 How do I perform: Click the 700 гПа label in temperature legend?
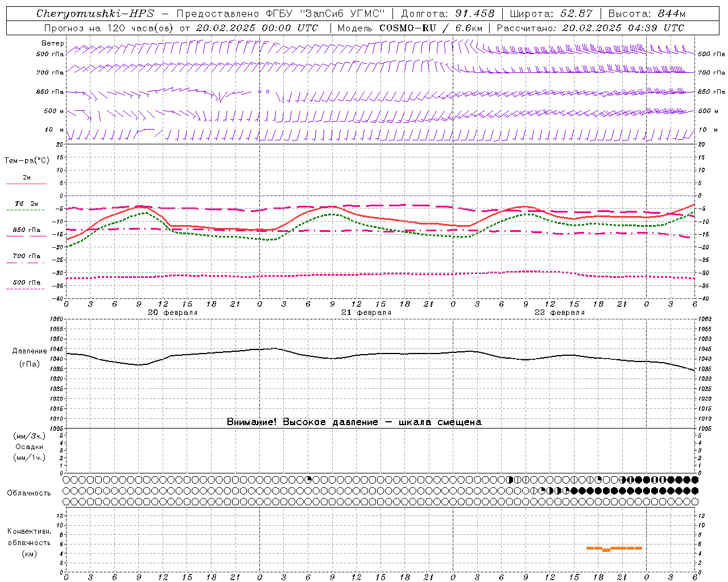point(26,256)
